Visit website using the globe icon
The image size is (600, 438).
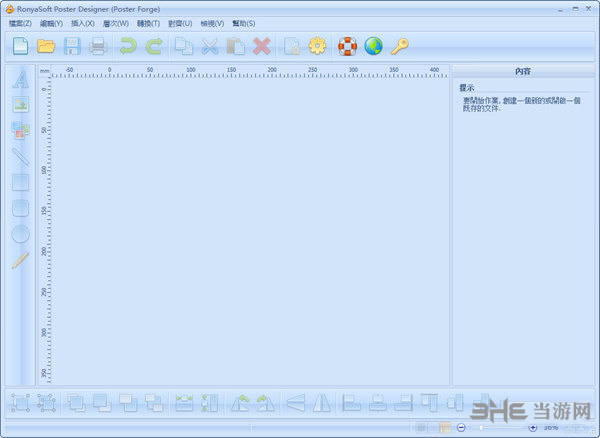pos(373,46)
